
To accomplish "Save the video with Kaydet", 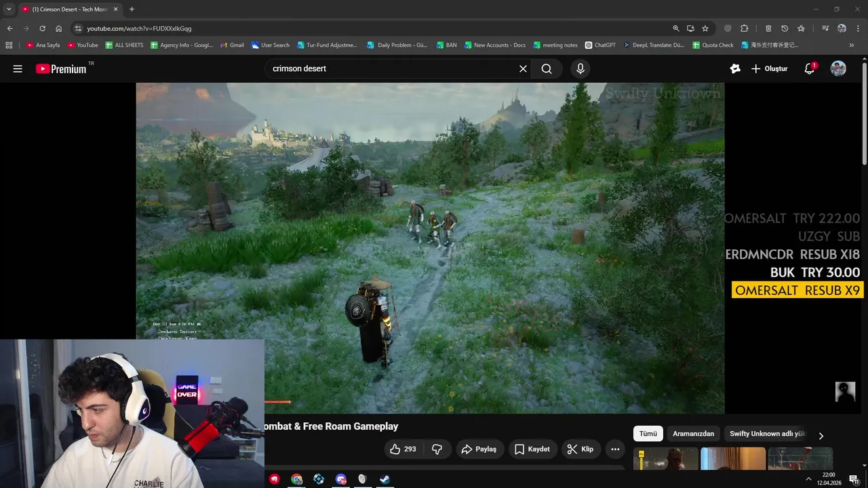I will point(532,449).
